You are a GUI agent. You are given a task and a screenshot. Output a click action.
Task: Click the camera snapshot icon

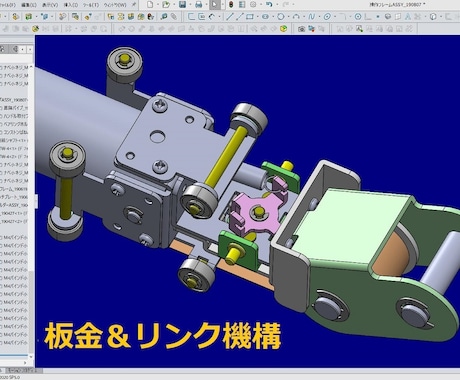click(301, 29)
